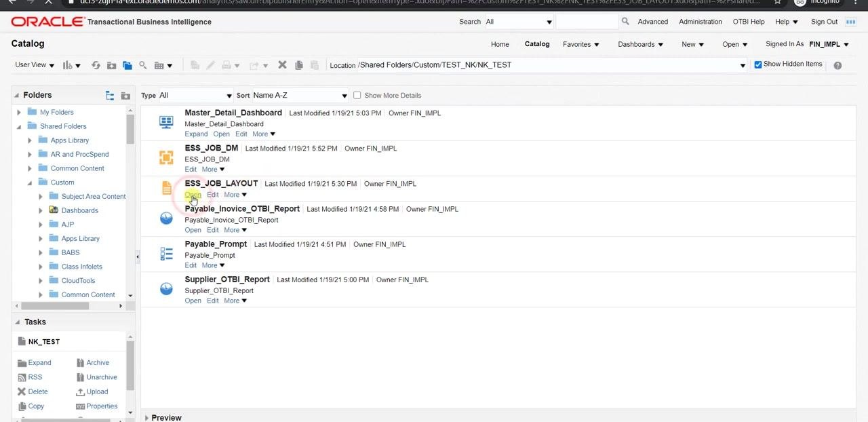
Task: Click the Show Folder Root icon in Folders header
Action: pyautogui.click(x=125, y=96)
